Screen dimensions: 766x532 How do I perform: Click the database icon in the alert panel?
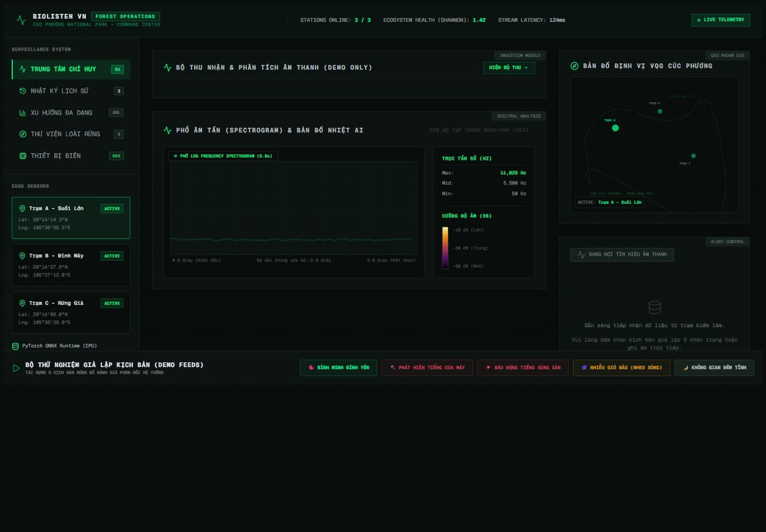click(x=655, y=307)
